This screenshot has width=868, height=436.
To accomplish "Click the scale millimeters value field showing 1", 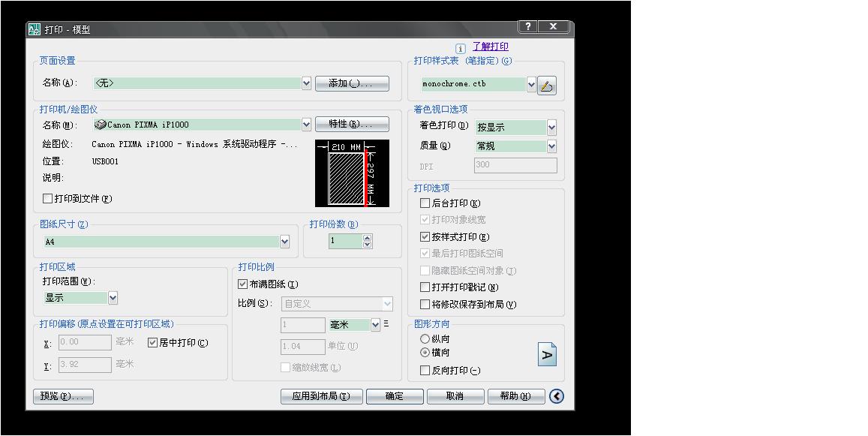I will click(303, 325).
